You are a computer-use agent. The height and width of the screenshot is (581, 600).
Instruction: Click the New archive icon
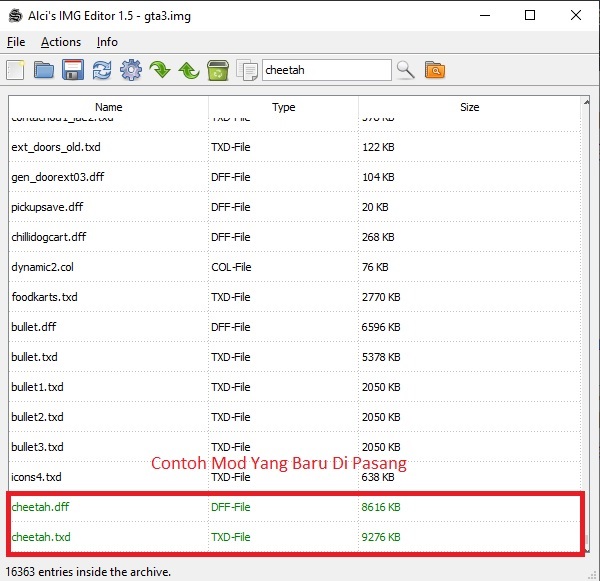(15, 70)
